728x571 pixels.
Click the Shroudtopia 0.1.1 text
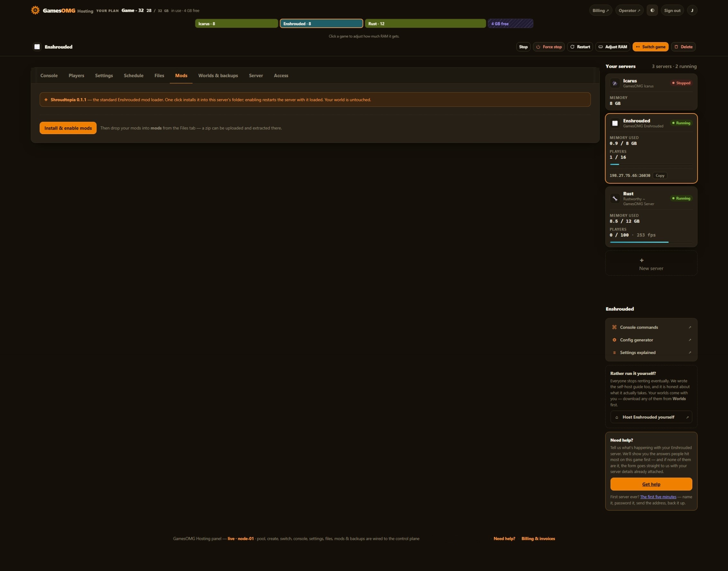pos(68,100)
